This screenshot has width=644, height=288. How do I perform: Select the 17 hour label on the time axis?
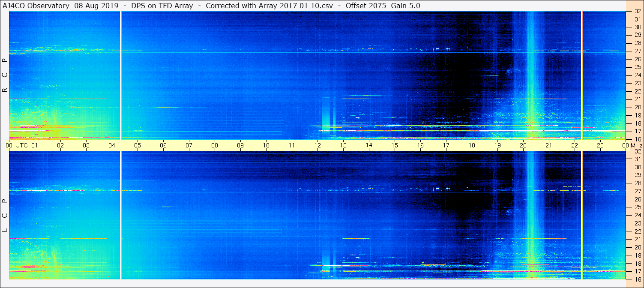click(446, 145)
